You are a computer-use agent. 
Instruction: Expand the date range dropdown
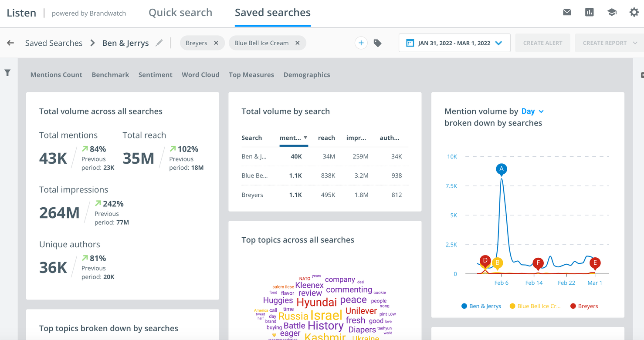tap(499, 43)
